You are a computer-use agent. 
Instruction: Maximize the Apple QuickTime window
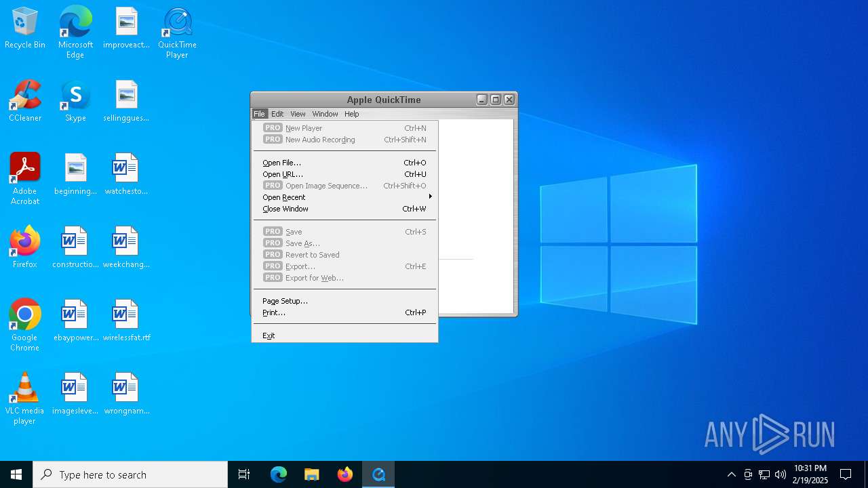495,100
